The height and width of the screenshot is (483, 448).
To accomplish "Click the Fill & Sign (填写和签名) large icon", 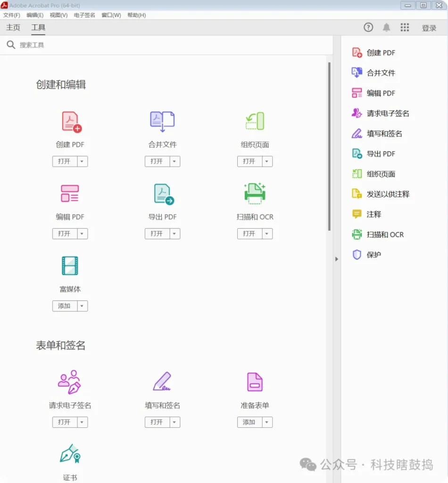I will coord(162,381).
